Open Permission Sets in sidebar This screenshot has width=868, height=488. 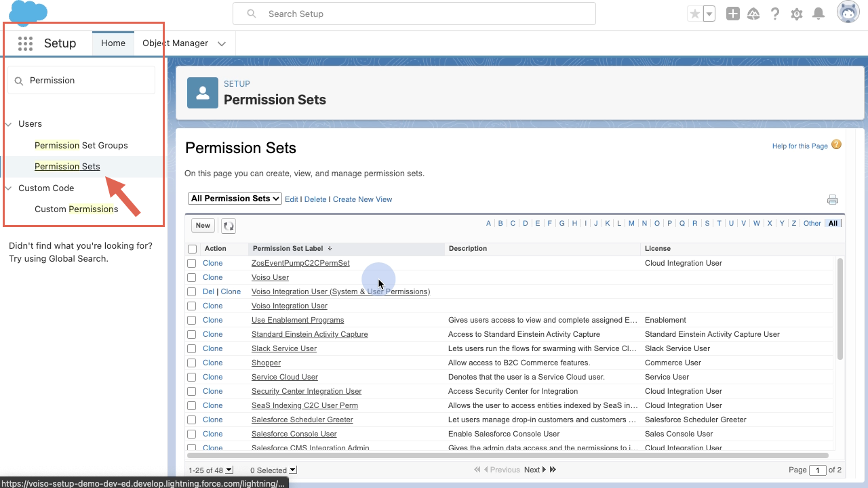(67, 167)
